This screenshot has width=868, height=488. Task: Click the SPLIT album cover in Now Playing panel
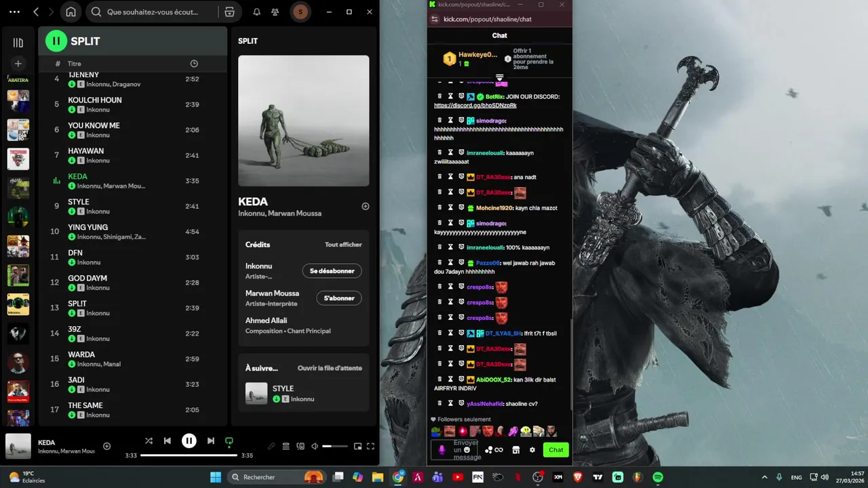[x=304, y=121]
